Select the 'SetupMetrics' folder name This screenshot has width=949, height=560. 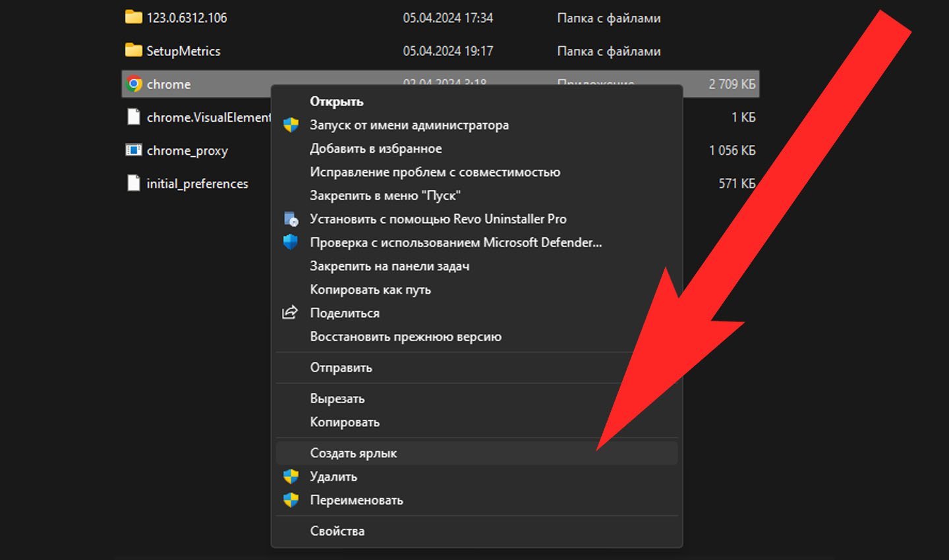tap(183, 51)
